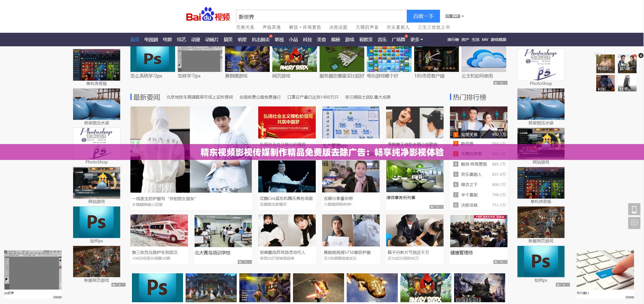644x304 pixels.
Task: Click the 完美关系 hot search suggestion
Action: [245, 27]
